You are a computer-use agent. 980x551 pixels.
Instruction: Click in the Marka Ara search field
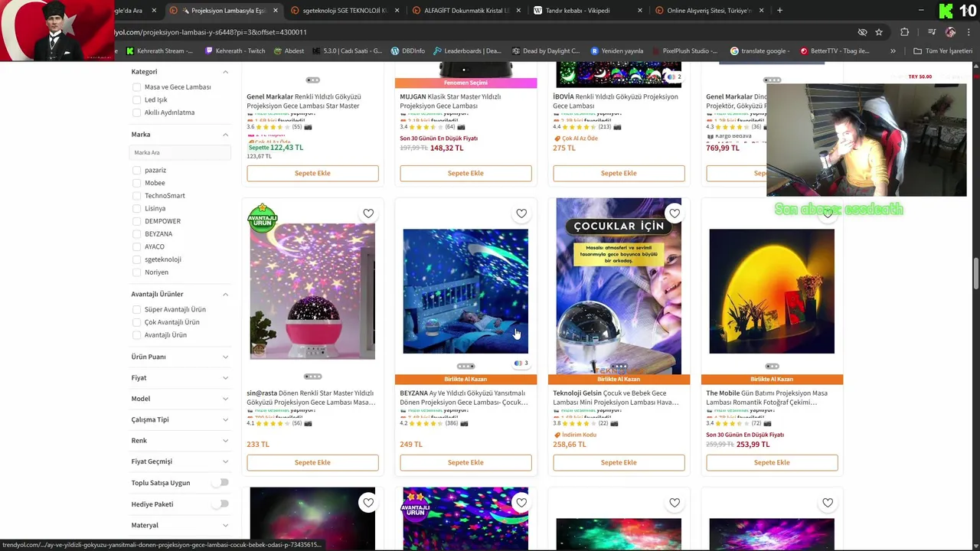point(181,152)
